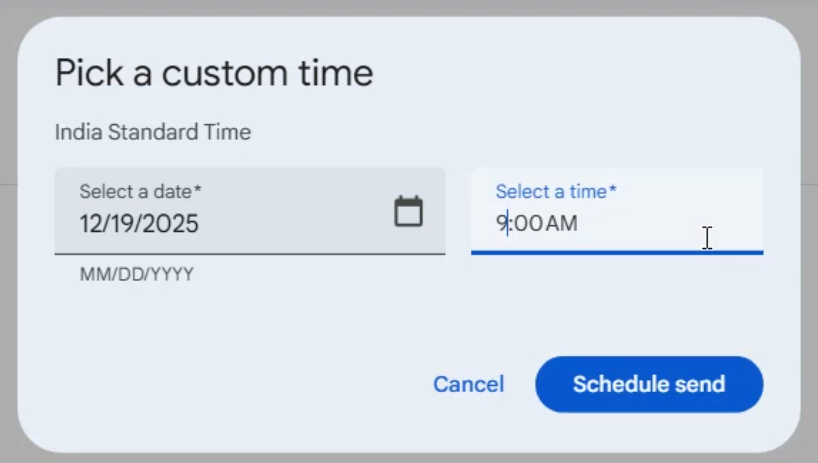This screenshot has width=818, height=463.
Task: Click the minutes 00 in time field
Action: [528, 223]
